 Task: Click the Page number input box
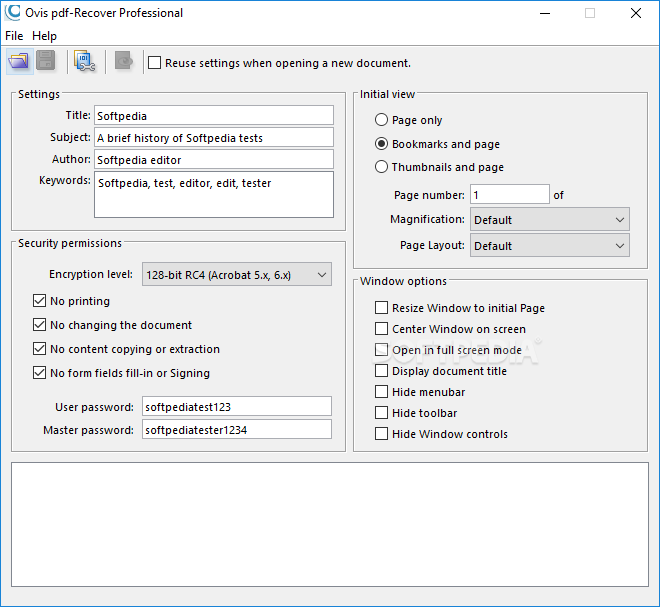click(x=510, y=194)
